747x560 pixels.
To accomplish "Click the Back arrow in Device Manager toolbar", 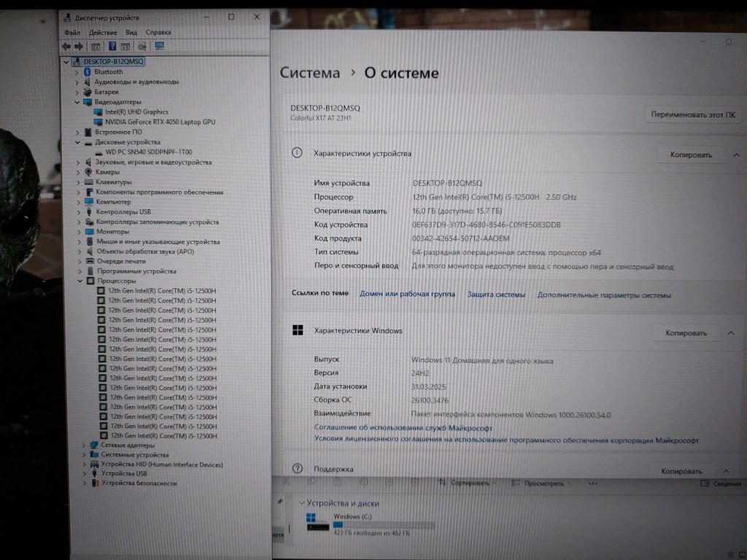I will click(66, 47).
